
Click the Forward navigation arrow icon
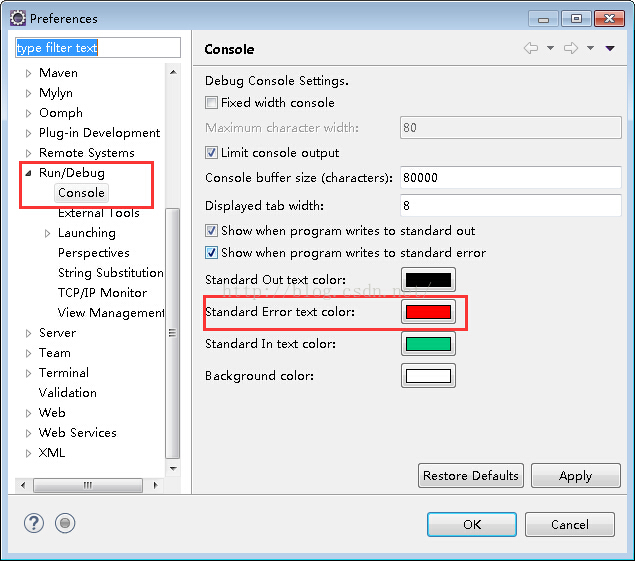click(x=571, y=48)
